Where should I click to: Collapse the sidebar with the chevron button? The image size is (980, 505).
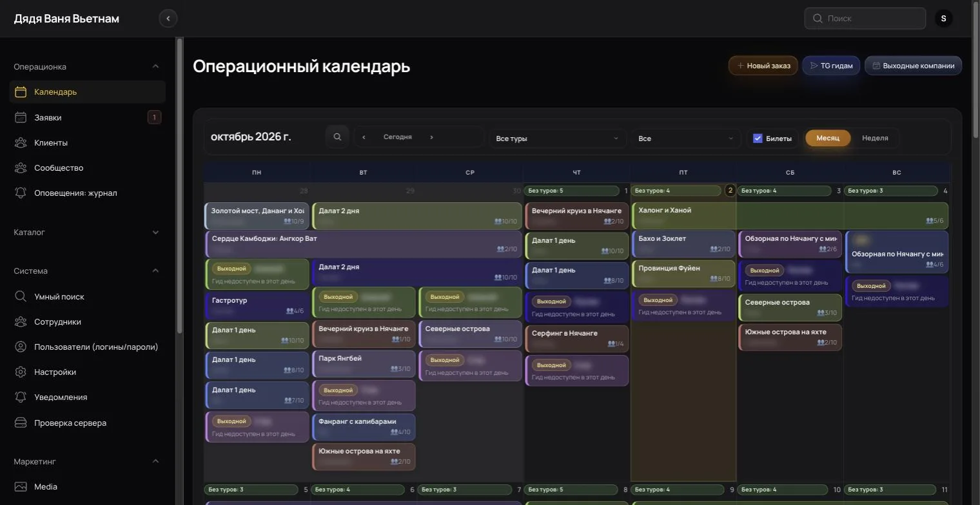168,19
